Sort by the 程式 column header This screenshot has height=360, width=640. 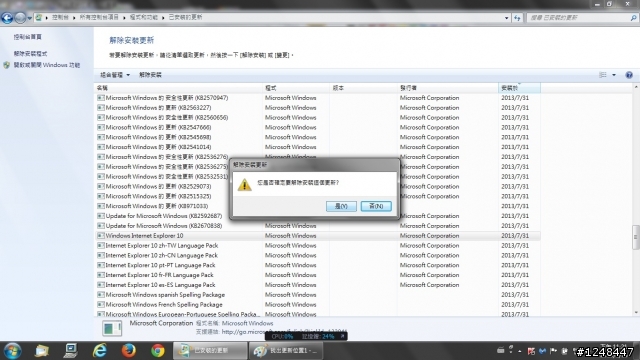296,88
